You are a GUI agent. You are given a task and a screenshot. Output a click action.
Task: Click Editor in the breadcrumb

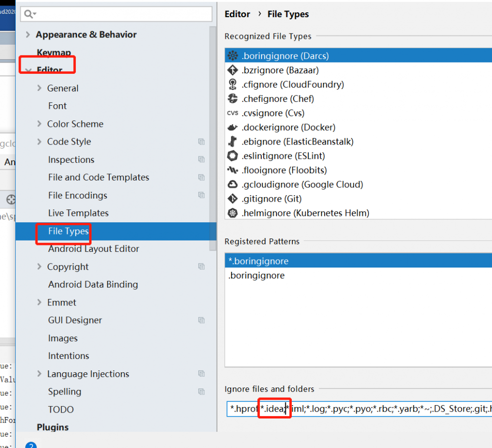[x=237, y=14]
